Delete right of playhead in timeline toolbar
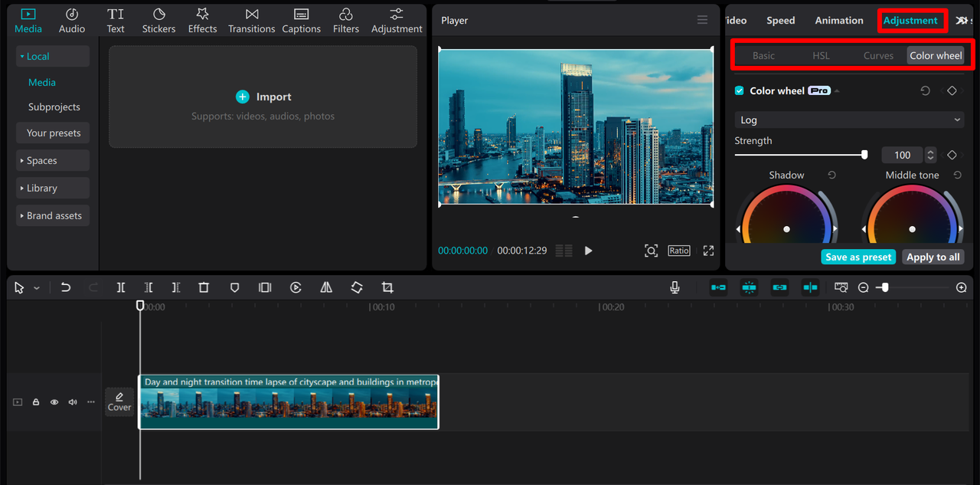Screen dimensions: 980x485 (176, 287)
